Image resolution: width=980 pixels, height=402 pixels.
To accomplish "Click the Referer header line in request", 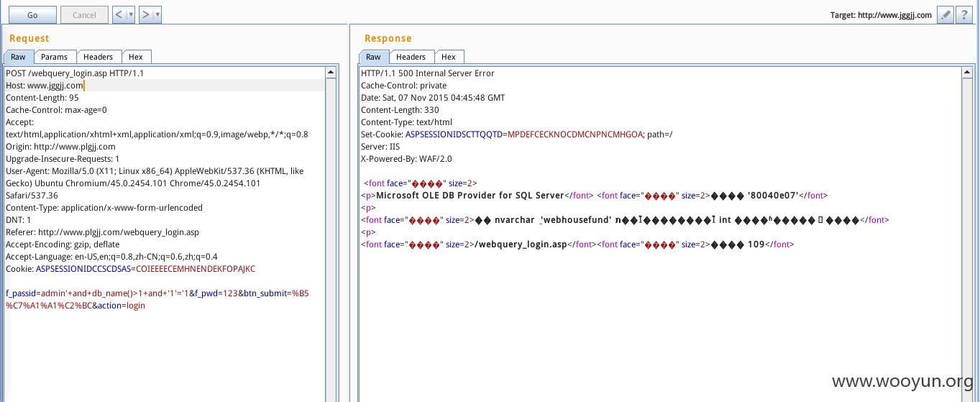I will pos(102,232).
